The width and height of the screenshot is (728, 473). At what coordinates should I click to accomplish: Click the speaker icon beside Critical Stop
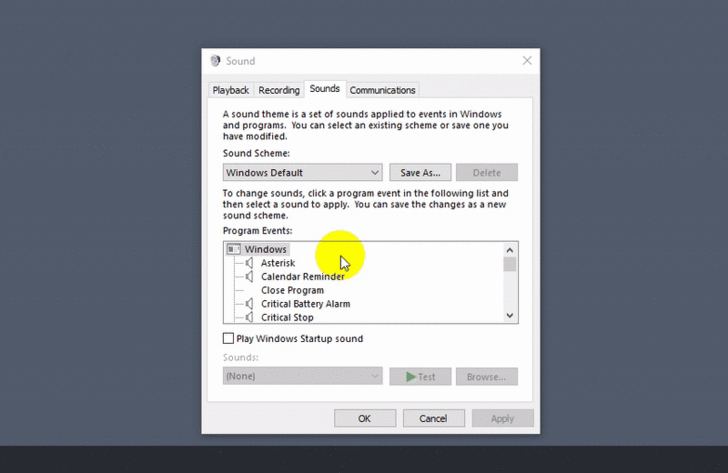coord(249,317)
